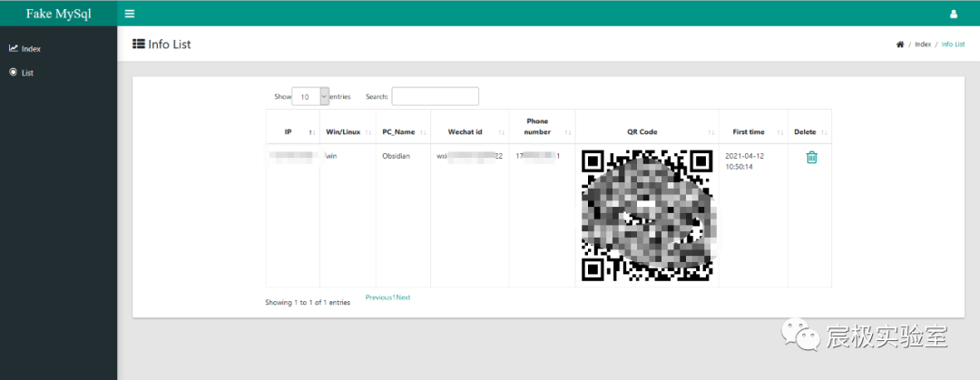The height and width of the screenshot is (380, 980).
Task: Sort by Delete column arrows
Action: [824, 132]
